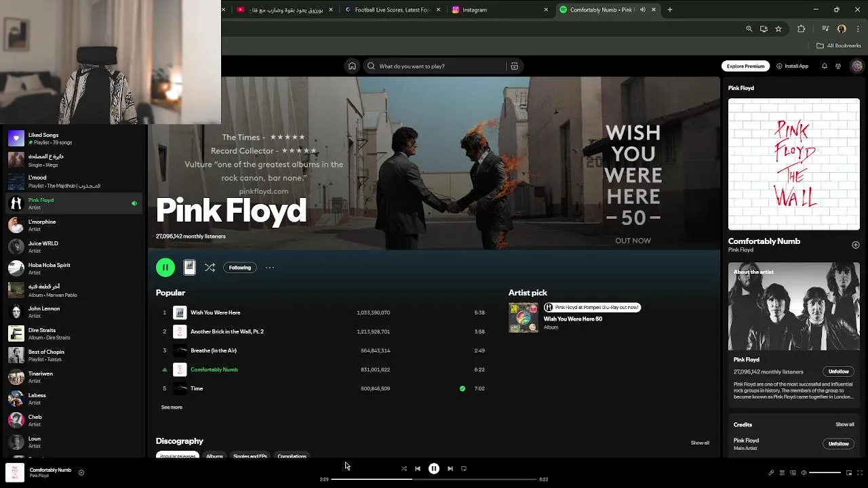Open John Lennon artist in library

coord(73,312)
